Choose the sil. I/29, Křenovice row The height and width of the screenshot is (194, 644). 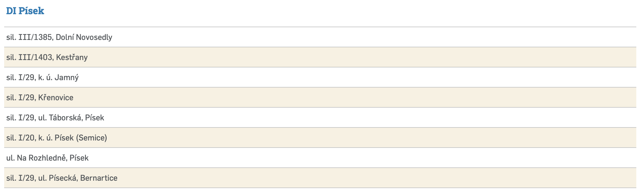[40, 98]
